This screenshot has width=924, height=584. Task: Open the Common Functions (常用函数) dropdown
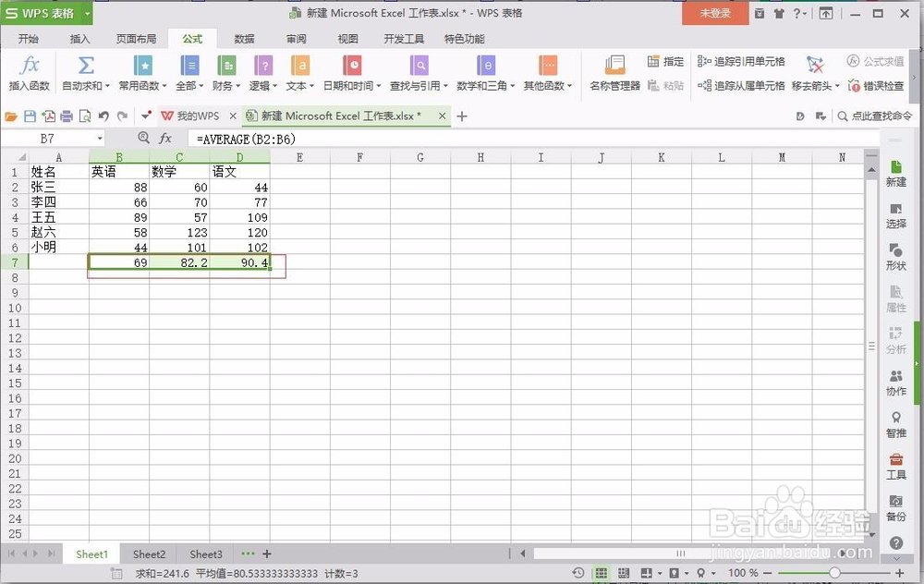point(142,75)
